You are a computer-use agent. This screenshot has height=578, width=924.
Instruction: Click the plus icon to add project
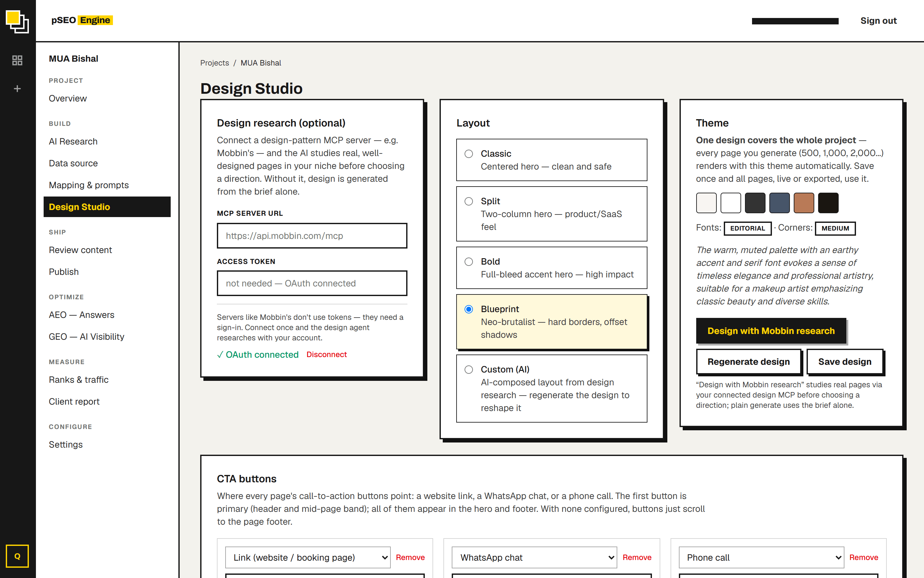point(17,89)
